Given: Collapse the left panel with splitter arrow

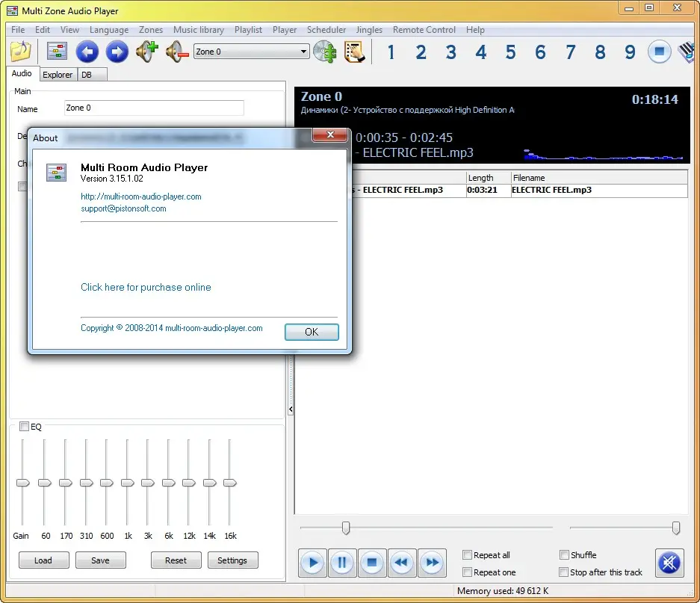Looking at the screenshot, I should click(x=291, y=409).
